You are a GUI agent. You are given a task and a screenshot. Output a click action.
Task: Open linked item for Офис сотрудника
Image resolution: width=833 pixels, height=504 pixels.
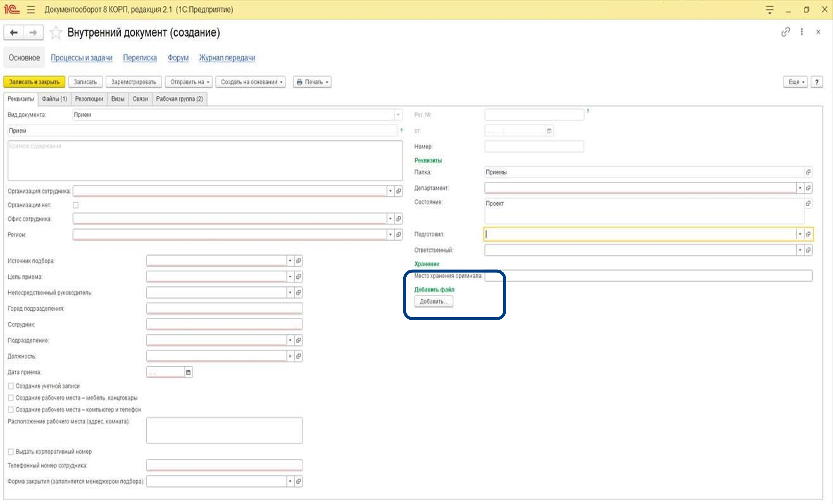(398, 219)
